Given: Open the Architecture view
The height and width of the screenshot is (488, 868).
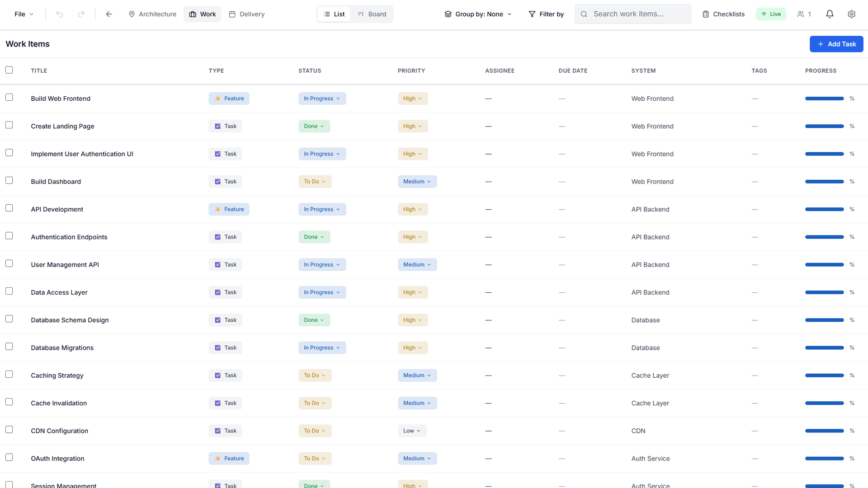Looking at the screenshot, I should pos(152,14).
